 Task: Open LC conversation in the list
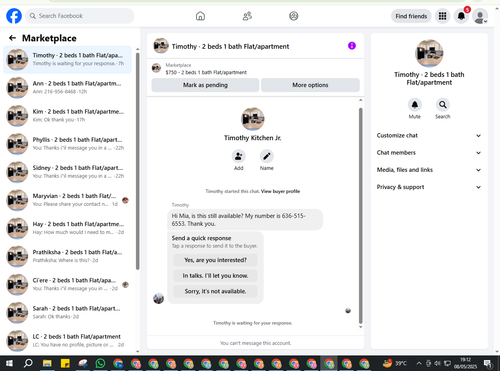(67, 340)
